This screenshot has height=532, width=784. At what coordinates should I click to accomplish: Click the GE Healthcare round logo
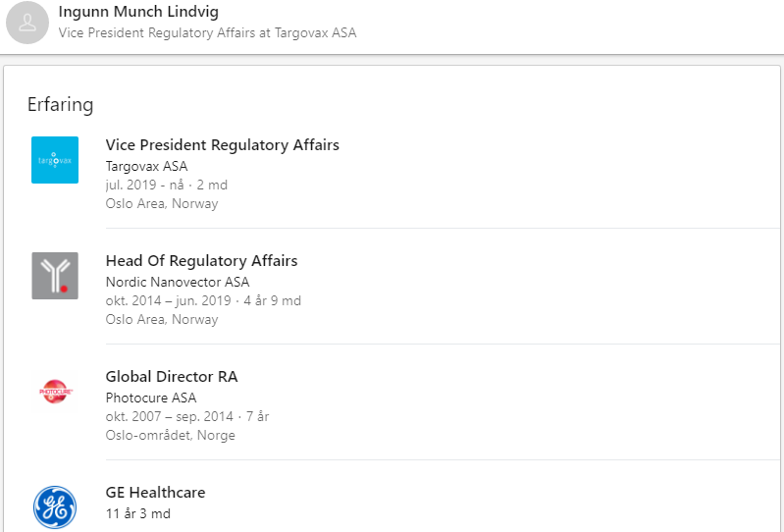click(55, 507)
